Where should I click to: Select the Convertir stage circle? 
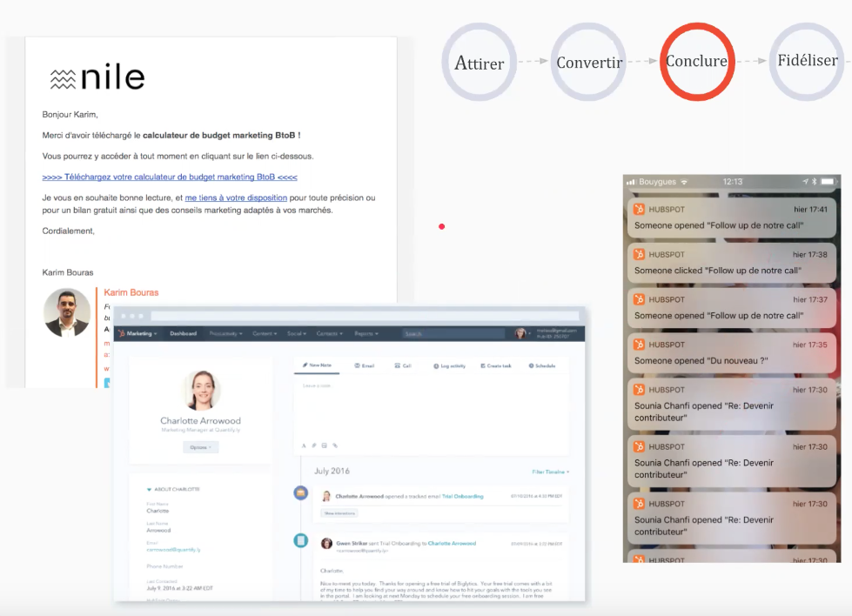(x=589, y=62)
